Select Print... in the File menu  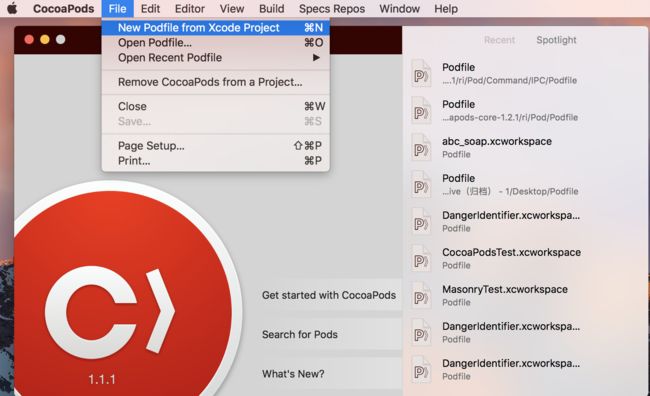click(x=216, y=161)
